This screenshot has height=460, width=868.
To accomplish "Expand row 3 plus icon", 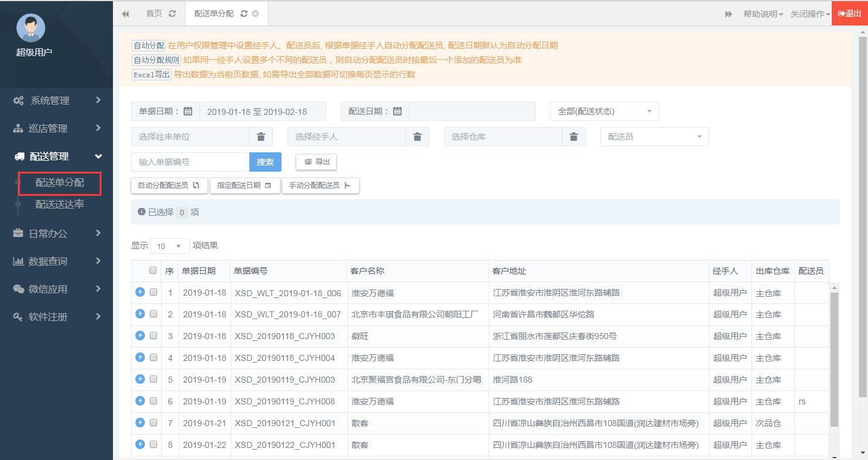I will click(140, 335).
